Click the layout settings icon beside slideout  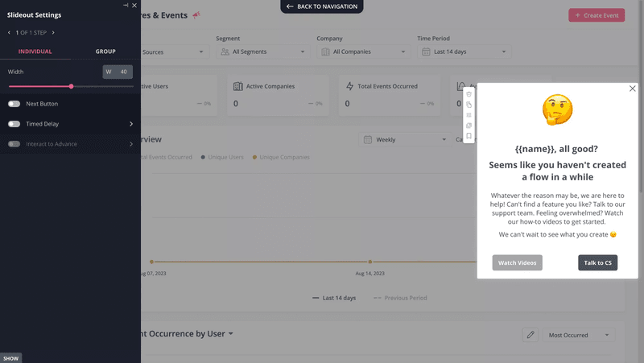click(469, 115)
